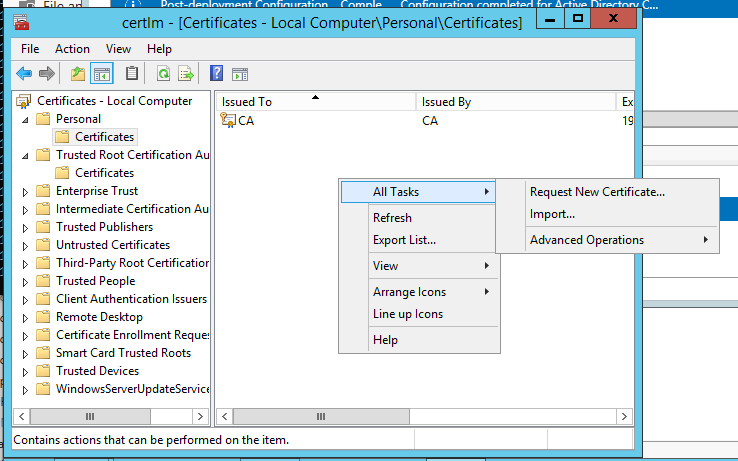Open the Action menu
The image size is (738, 461).
pos(72,49)
